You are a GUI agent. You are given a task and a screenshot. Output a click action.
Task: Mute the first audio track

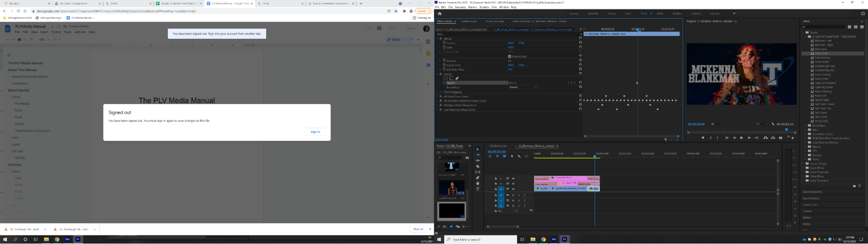513,195
